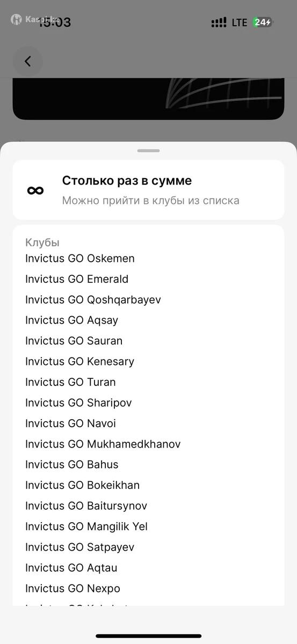The image size is (297, 644).
Task: Tap the bottom sheet drag handle
Action: coord(148,151)
